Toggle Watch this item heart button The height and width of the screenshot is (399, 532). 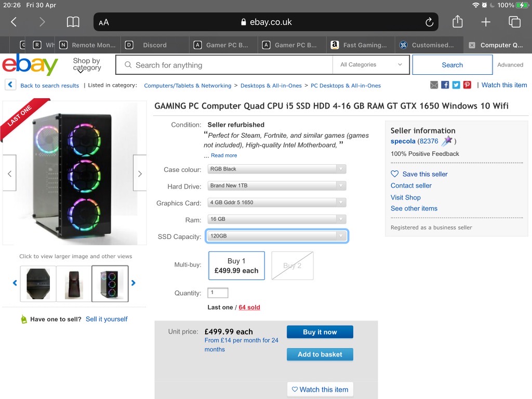[x=320, y=389]
